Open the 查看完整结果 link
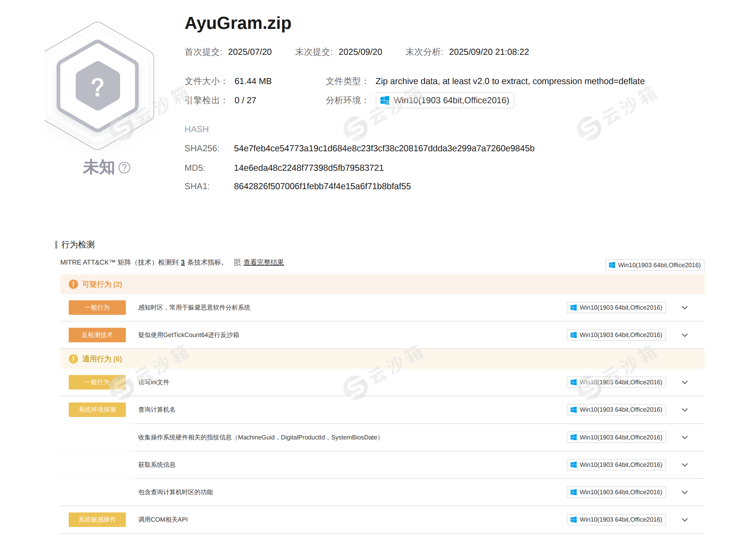Viewport: 756px width, 552px height. pos(264,262)
